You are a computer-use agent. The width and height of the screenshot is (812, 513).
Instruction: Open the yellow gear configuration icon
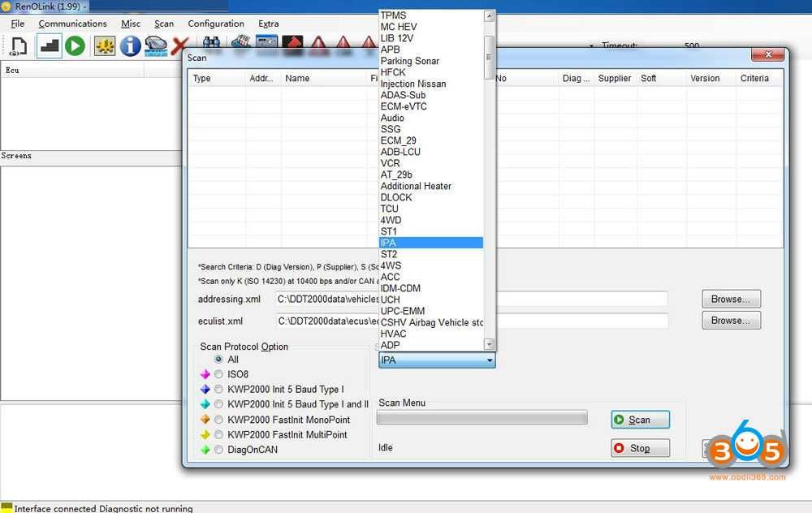(x=105, y=45)
